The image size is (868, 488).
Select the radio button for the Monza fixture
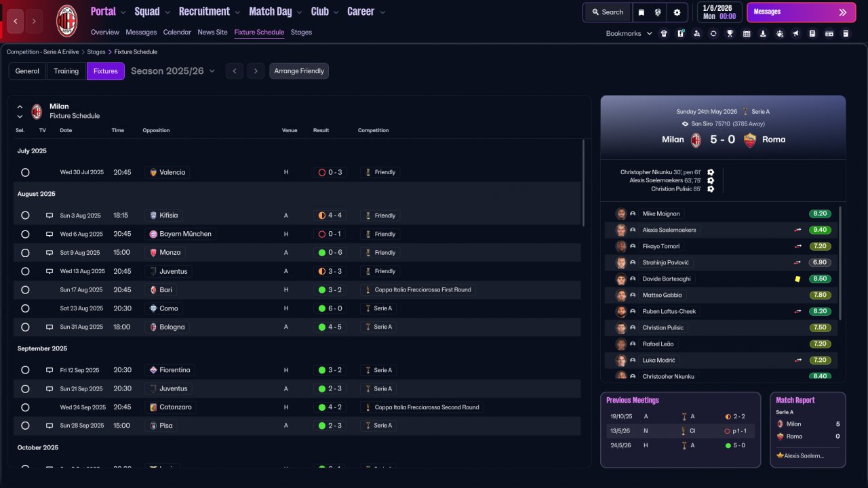25,253
